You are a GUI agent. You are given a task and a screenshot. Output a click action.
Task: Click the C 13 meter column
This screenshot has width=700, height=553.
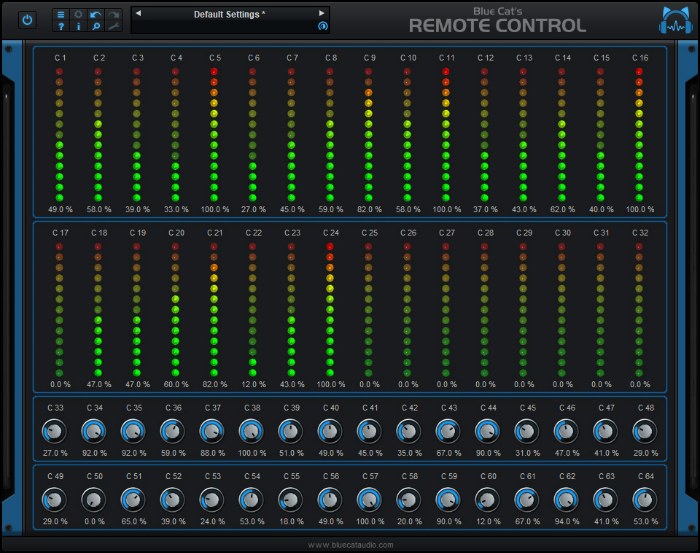pos(523,134)
